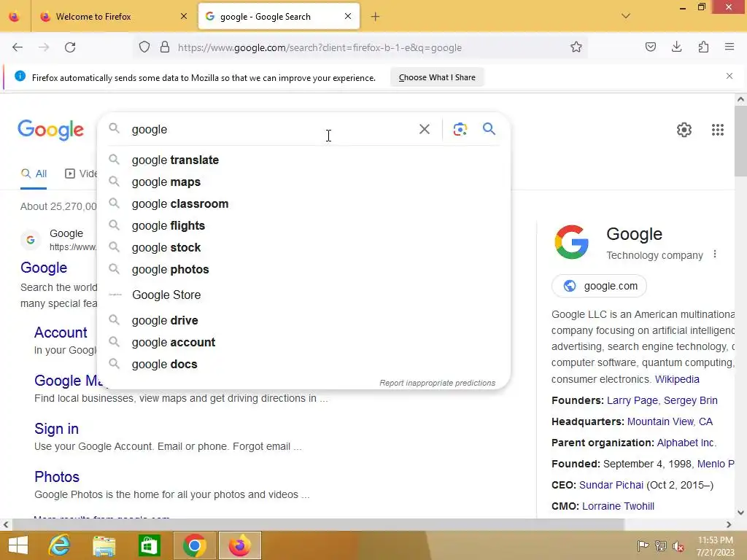Screen dimensions: 747x560
Task: Open the Action Center flag icon
Action: click(x=643, y=545)
